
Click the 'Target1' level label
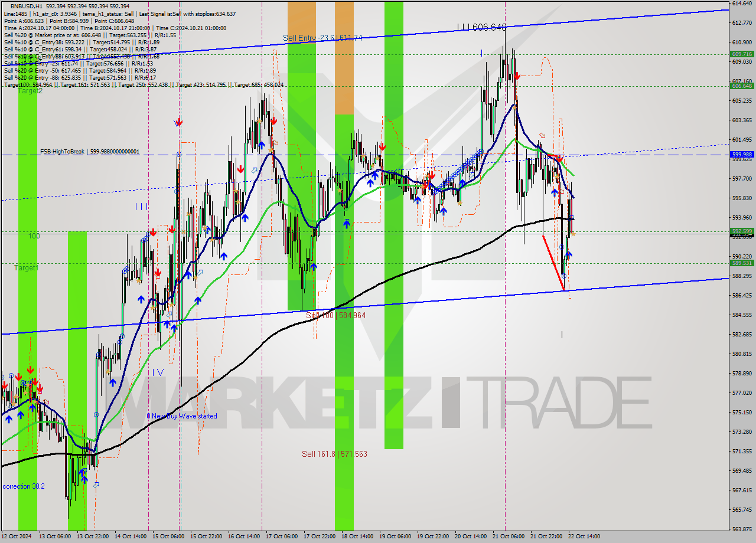27,268
